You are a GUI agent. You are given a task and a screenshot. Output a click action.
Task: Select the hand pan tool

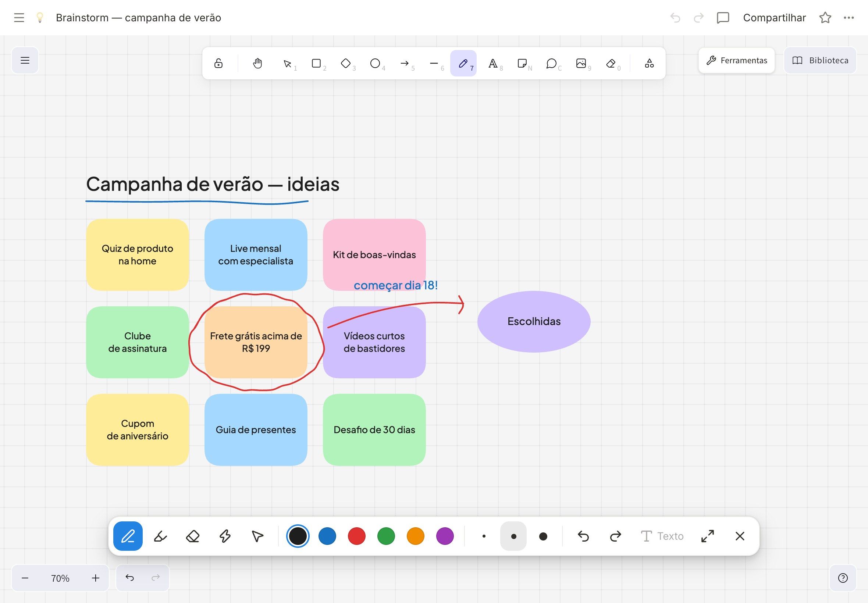point(257,63)
